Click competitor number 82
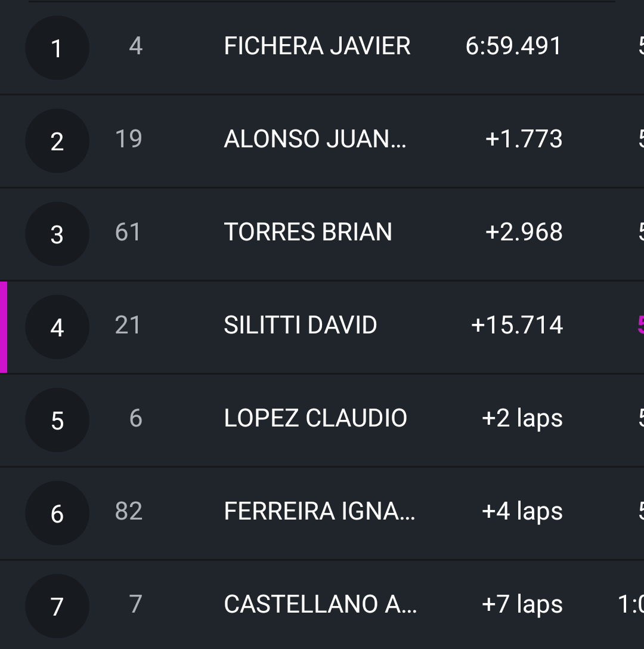The height and width of the screenshot is (649, 644). coord(129,512)
